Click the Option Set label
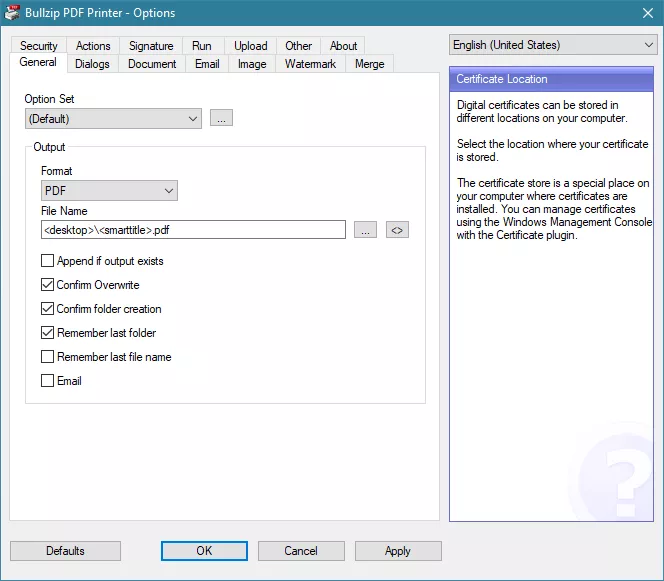Viewport: 664px width, 581px height. point(49,99)
